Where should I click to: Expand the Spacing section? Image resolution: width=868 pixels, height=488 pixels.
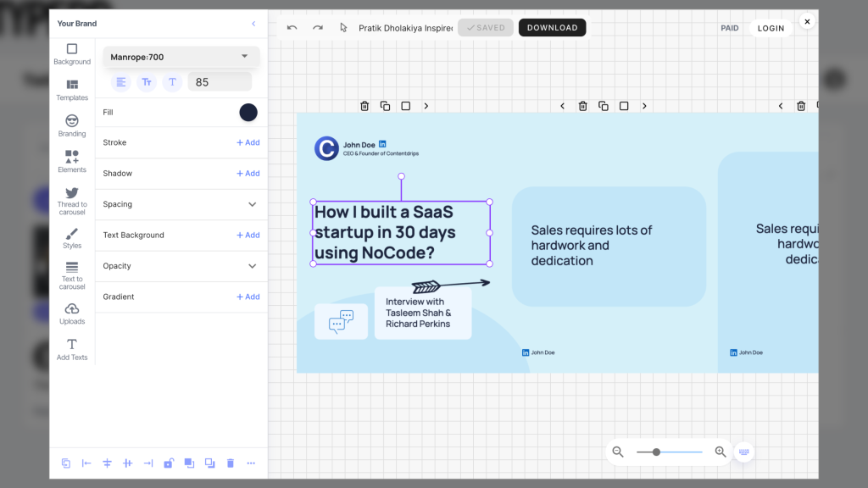click(252, 204)
